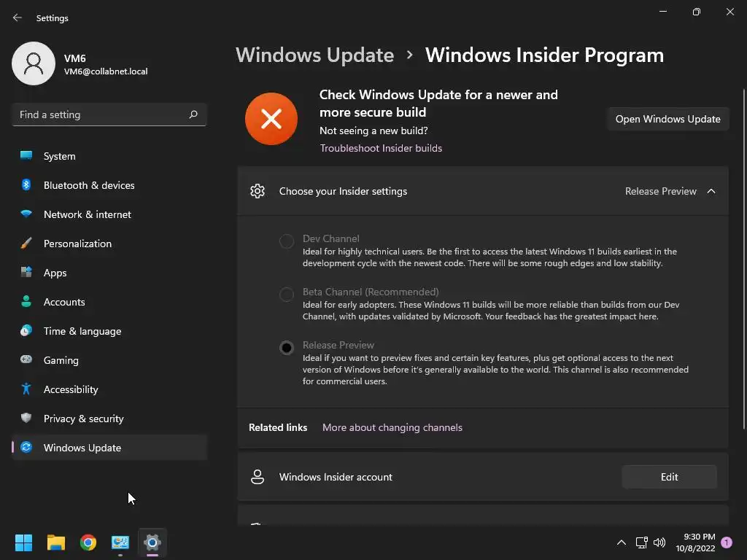Open Privacy & security settings
The image size is (747, 560).
[109, 418]
